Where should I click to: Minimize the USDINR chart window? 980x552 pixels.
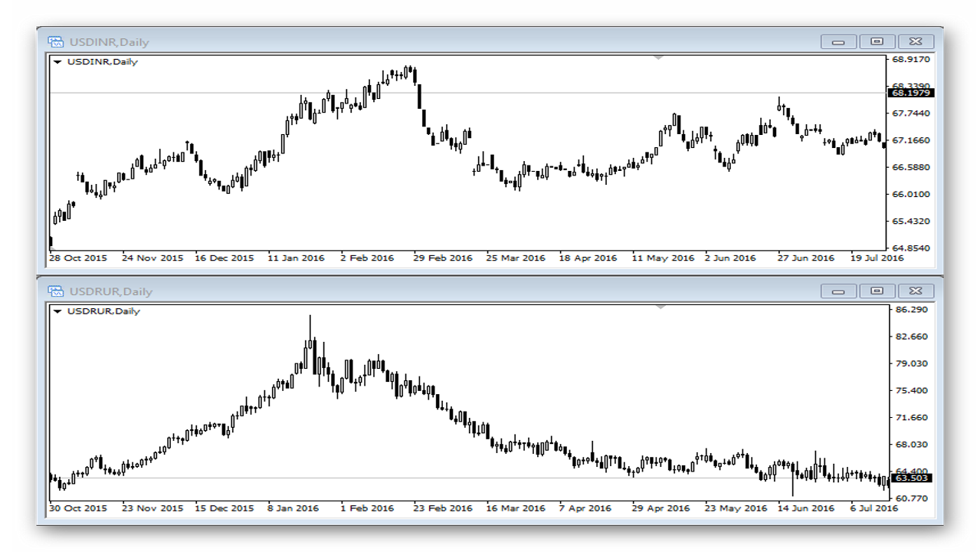pos(838,42)
